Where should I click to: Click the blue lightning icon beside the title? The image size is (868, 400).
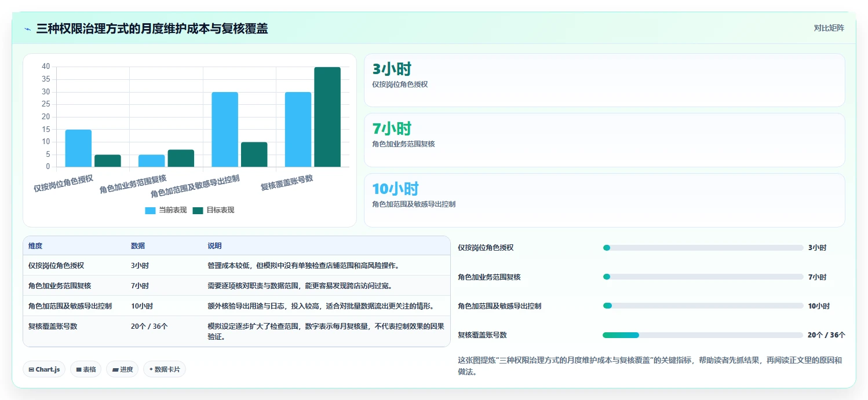pos(27,28)
